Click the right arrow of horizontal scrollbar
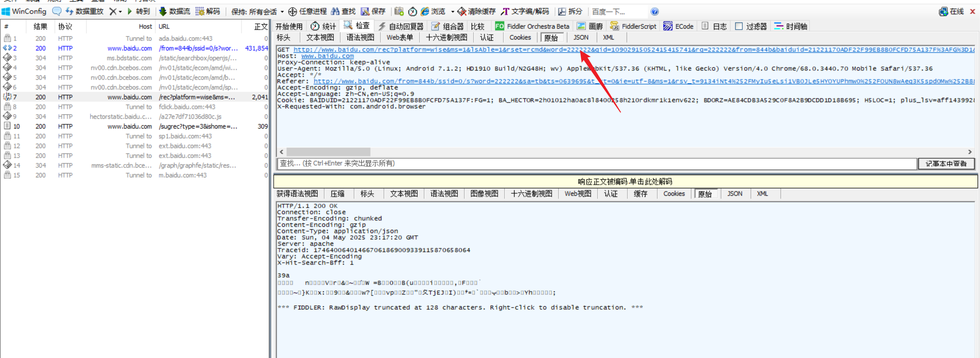Screen dimensions: 980x358 [970, 152]
